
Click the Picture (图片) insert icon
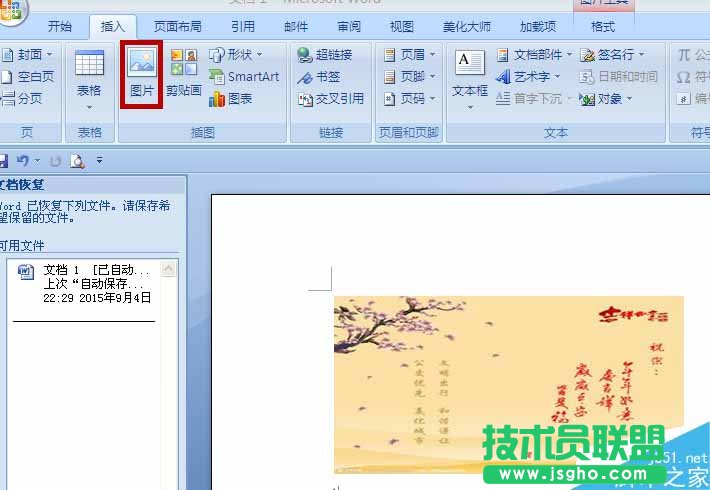(142, 74)
